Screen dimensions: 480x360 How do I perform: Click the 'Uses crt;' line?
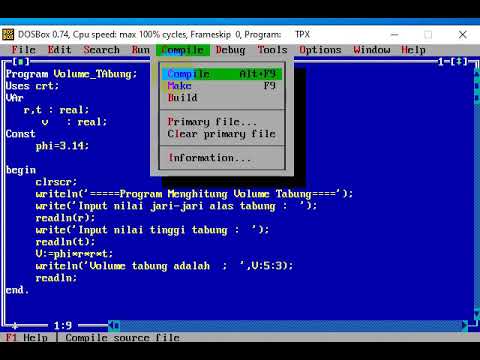(x=32, y=86)
